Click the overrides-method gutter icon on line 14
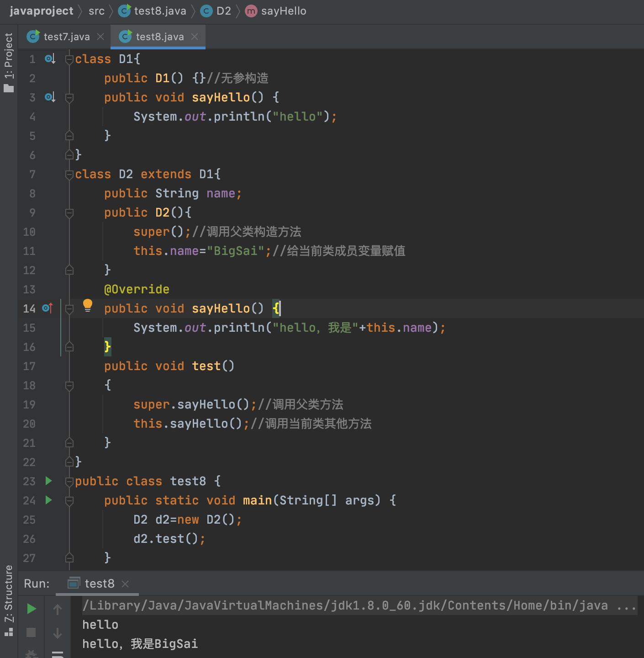Viewport: 644px width, 658px height. (48, 308)
